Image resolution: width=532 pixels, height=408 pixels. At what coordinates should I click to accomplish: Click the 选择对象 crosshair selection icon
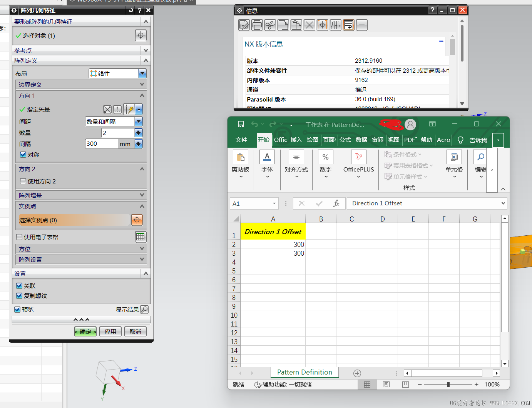141,35
